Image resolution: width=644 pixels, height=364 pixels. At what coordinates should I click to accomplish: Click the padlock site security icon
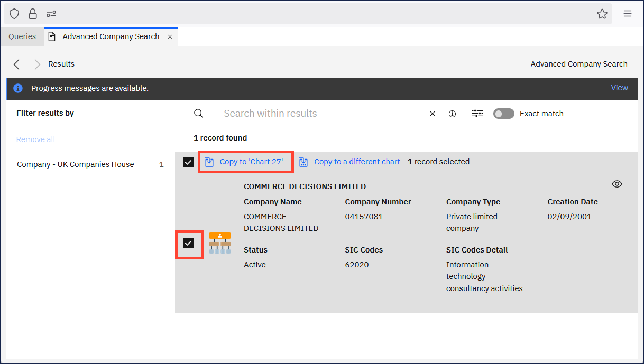pyautogui.click(x=33, y=14)
